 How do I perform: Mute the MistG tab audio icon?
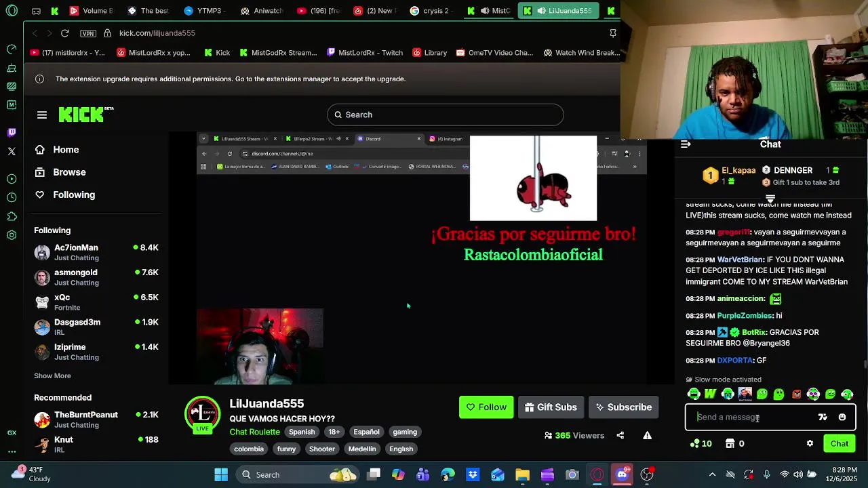tap(485, 11)
